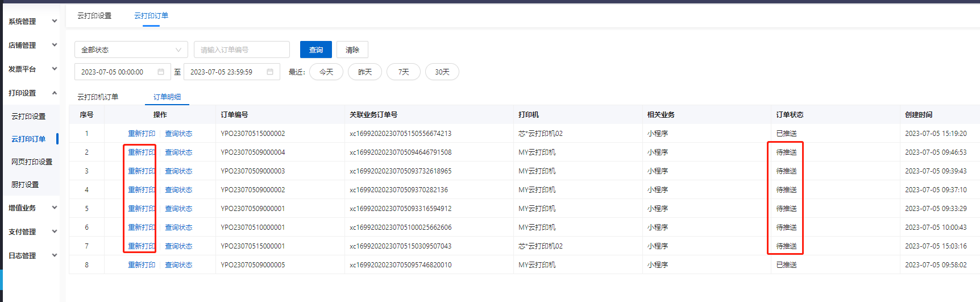Screen dimensions: 980x302
Task: Click the 订单状态 column header
Action: point(790,114)
